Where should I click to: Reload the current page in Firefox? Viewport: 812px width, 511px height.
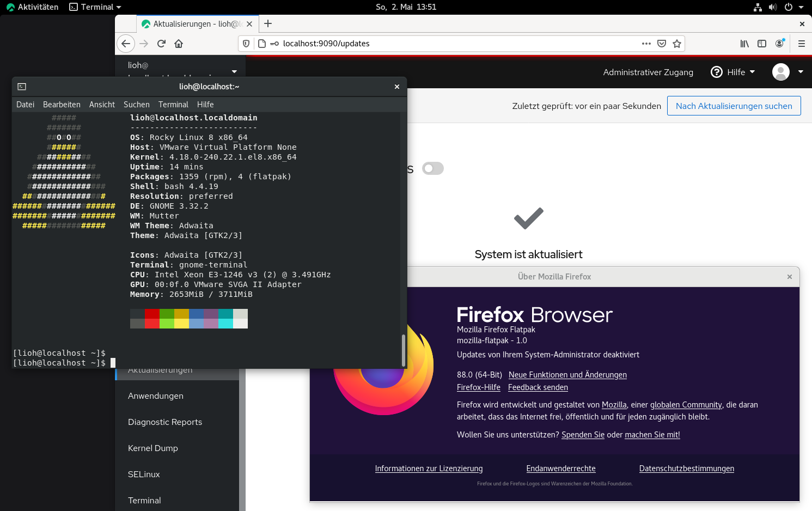161,44
